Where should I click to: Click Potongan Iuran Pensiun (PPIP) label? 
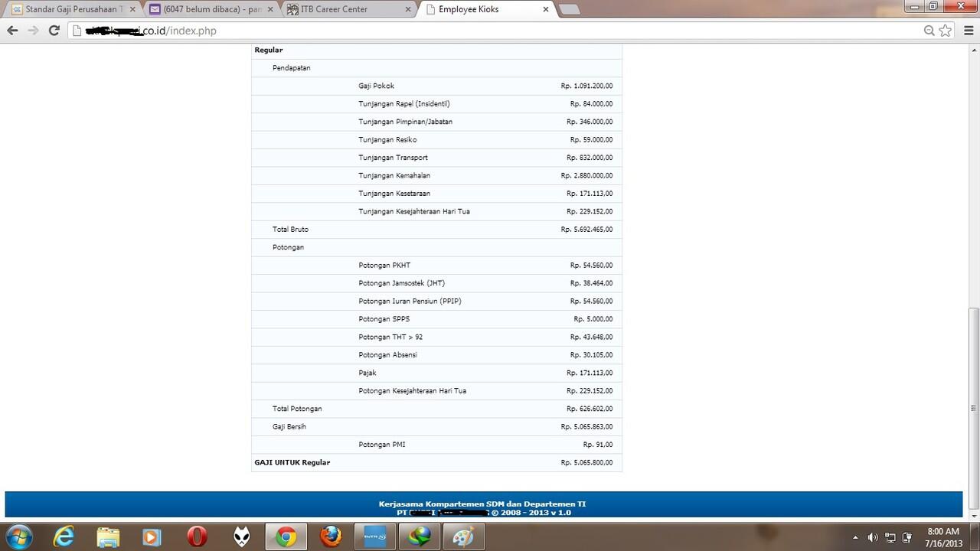click(x=410, y=302)
